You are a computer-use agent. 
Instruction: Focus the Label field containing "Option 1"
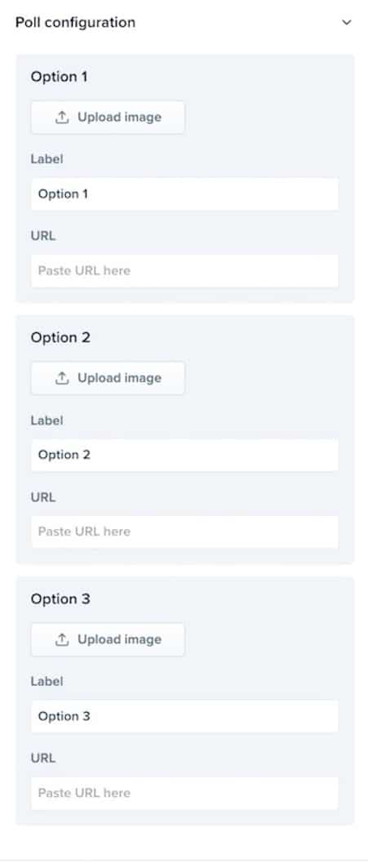184,194
